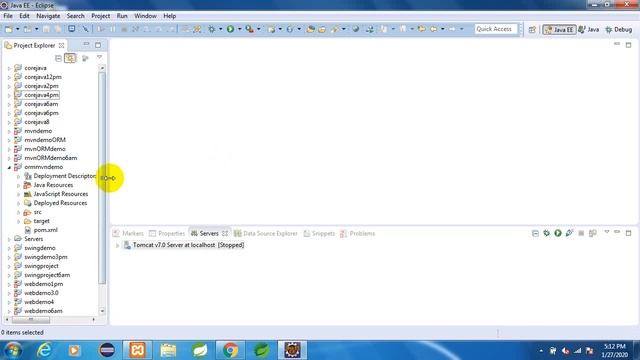Maximize the Servers view panel
The height and width of the screenshot is (360, 640).
[629, 233]
